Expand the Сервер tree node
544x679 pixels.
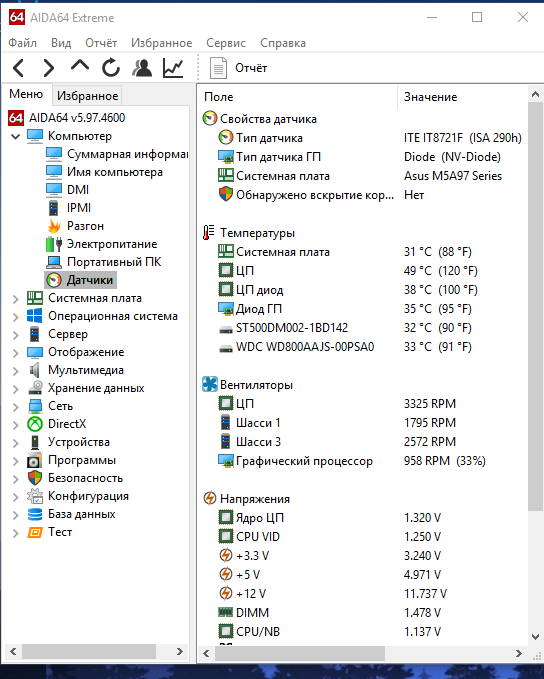tap(16, 335)
